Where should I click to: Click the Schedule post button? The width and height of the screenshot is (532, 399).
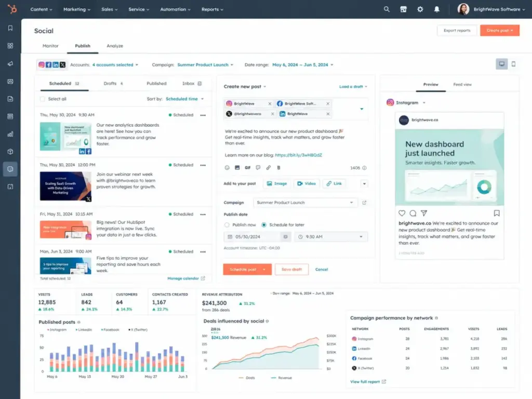[x=247, y=270]
